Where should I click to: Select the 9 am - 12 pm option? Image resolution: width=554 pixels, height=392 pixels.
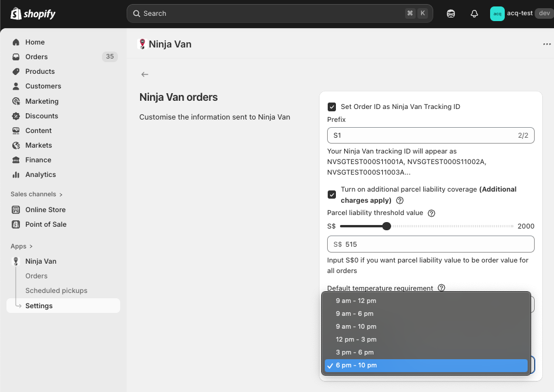(x=356, y=301)
